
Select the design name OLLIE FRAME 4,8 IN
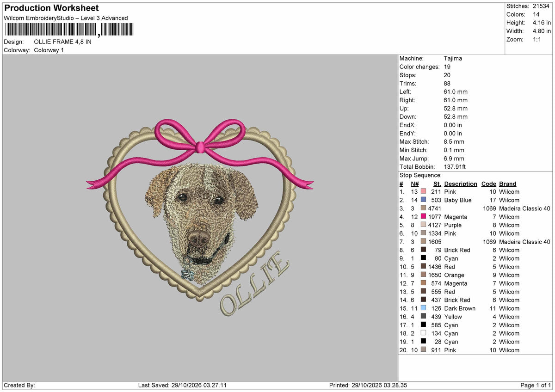coord(63,42)
